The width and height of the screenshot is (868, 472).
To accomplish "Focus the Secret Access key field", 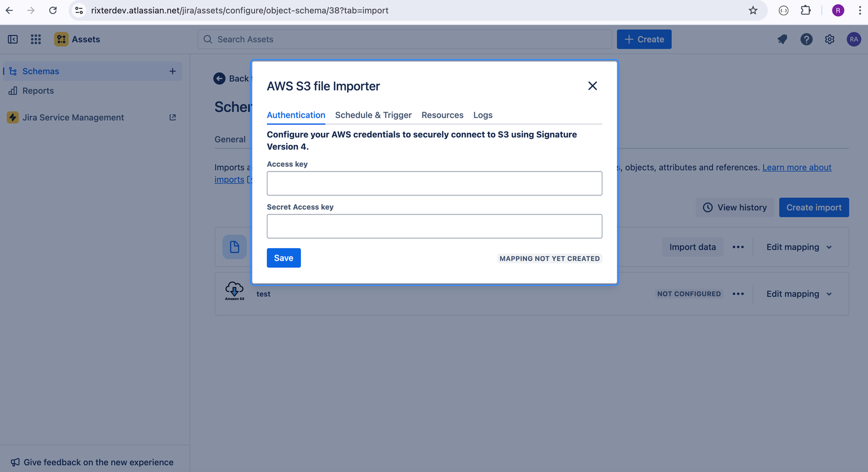I will [434, 226].
